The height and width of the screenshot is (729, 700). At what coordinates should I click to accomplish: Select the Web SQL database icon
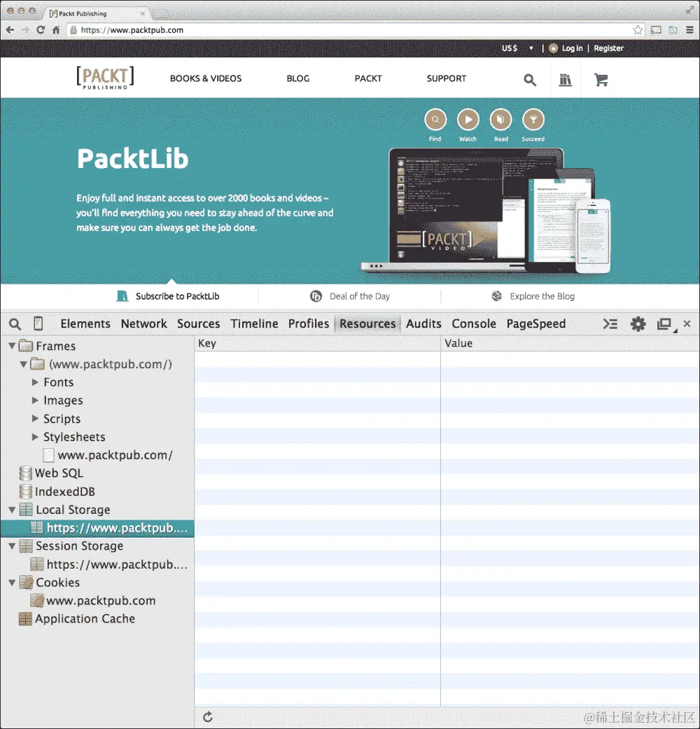point(26,473)
